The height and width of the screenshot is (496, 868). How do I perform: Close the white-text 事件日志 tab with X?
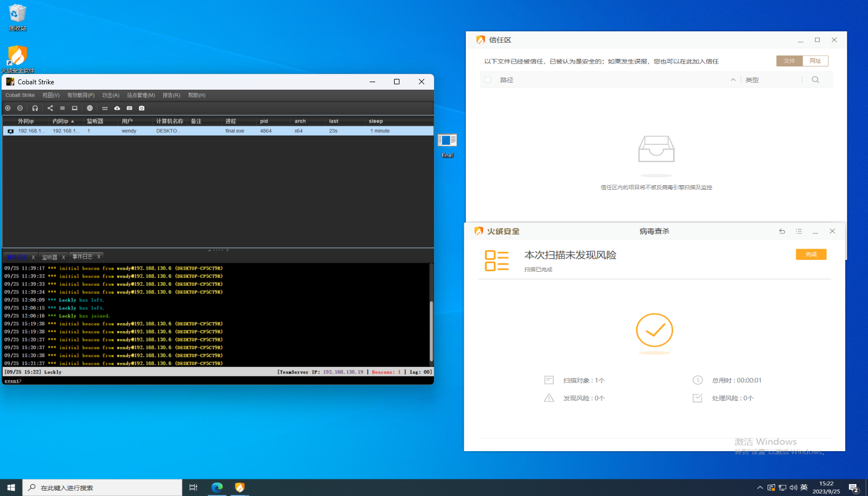tap(99, 257)
